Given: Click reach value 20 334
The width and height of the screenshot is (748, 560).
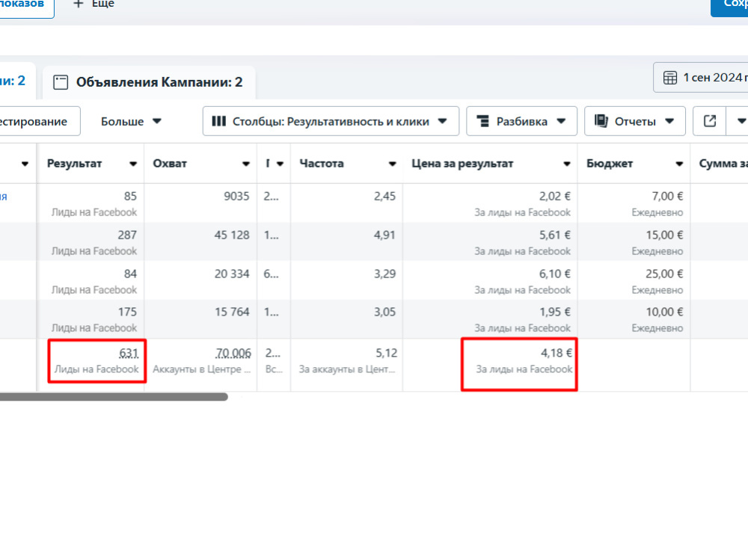Looking at the screenshot, I should [x=232, y=274].
